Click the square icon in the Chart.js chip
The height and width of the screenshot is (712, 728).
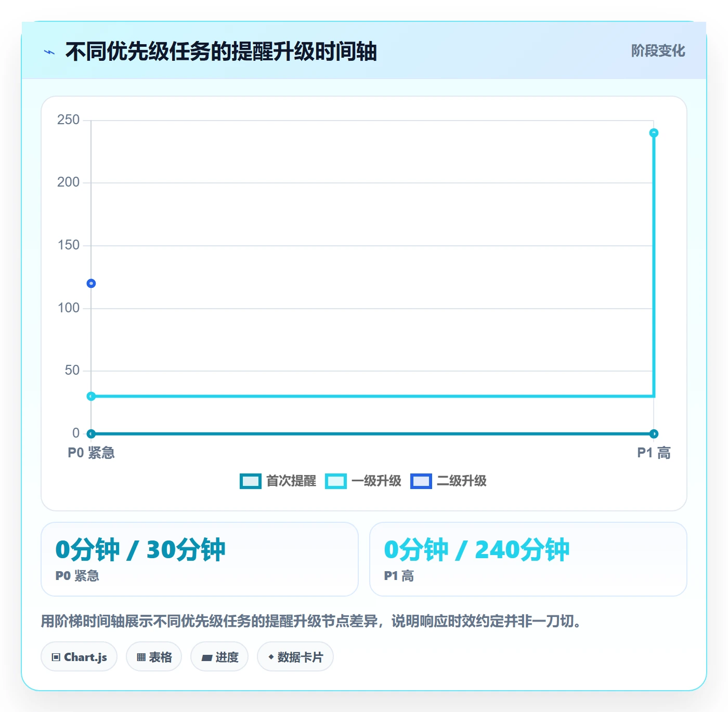pyautogui.click(x=56, y=657)
